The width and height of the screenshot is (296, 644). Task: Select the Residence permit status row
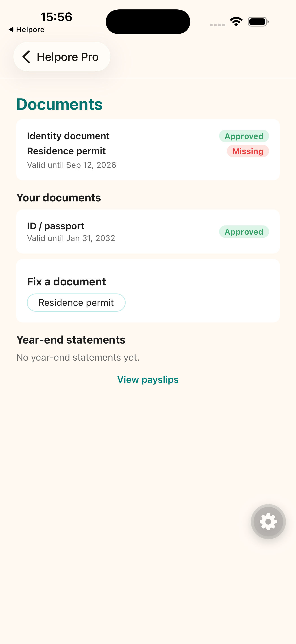pos(148,151)
